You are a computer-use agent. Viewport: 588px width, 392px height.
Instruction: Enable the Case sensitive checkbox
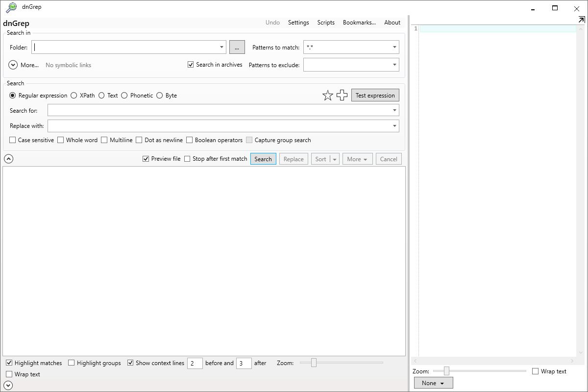[12, 140]
